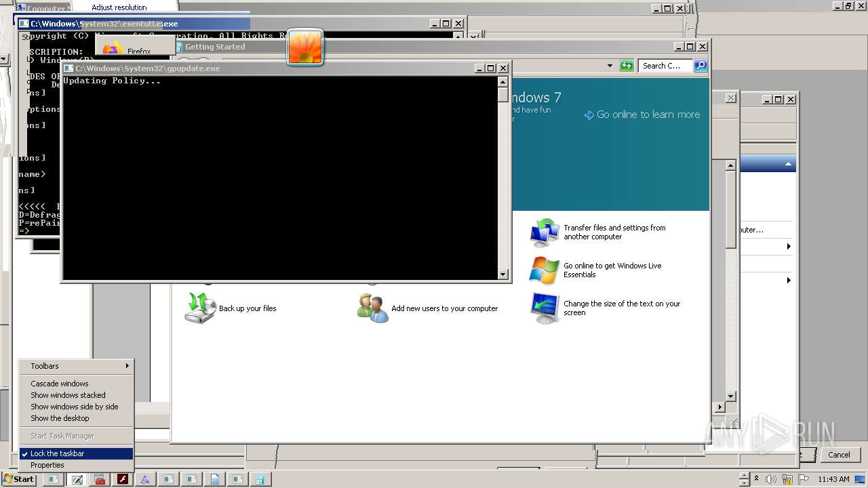Expand the lower right submenu arrow

789,280
